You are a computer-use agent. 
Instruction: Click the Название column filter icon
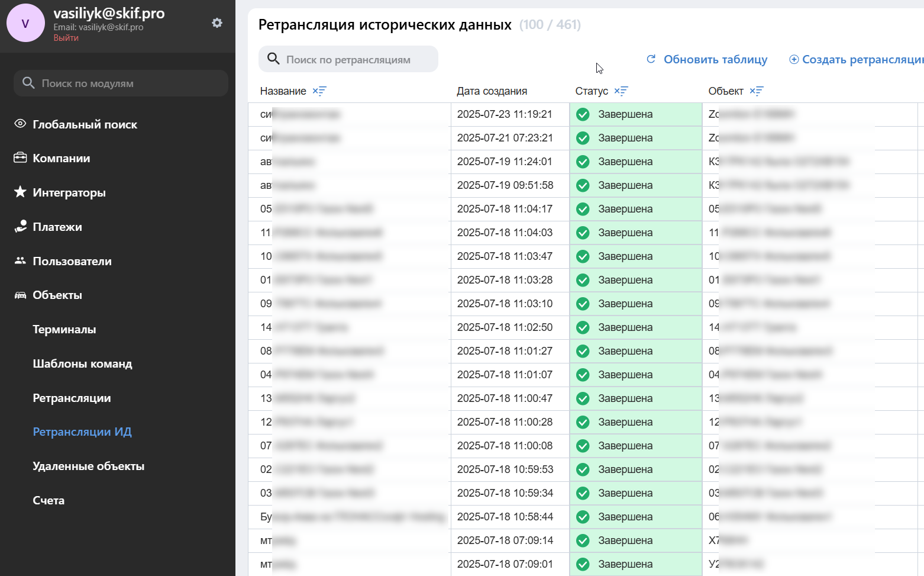click(319, 91)
